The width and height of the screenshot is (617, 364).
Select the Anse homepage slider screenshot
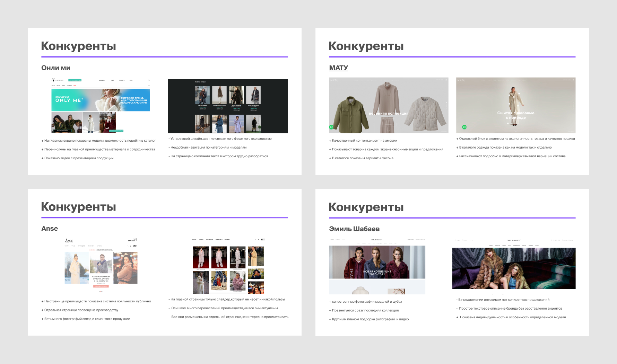[101, 266]
